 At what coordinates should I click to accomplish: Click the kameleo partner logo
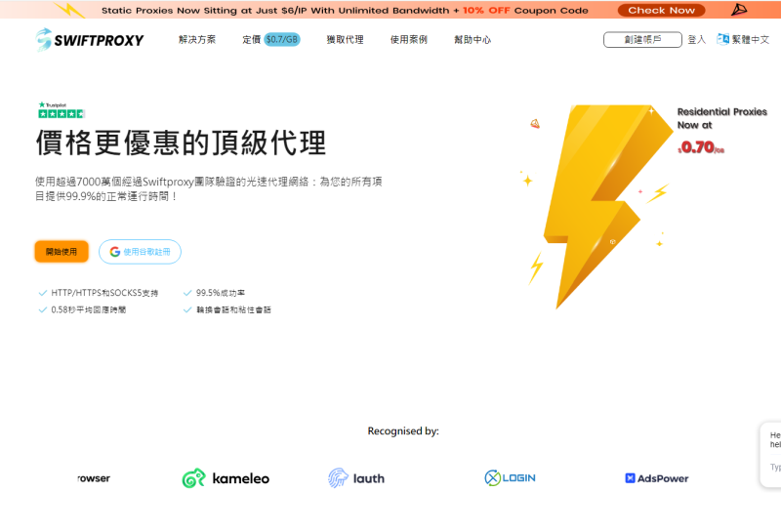click(x=226, y=478)
